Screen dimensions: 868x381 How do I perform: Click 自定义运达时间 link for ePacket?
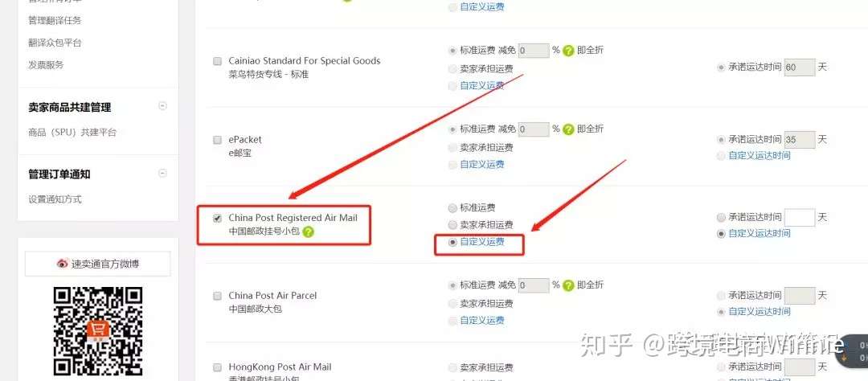point(759,156)
